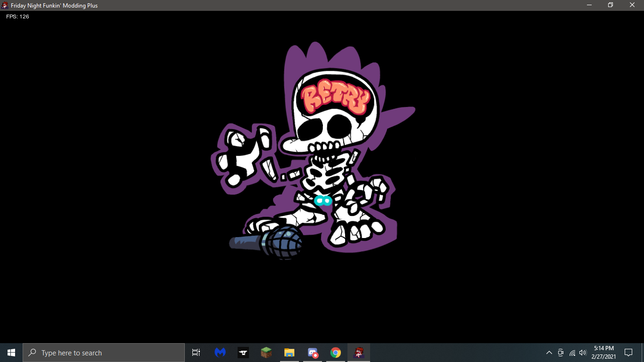Open Task View on the taskbar
Screen dimensions: 644x362
[x=196, y=352]
